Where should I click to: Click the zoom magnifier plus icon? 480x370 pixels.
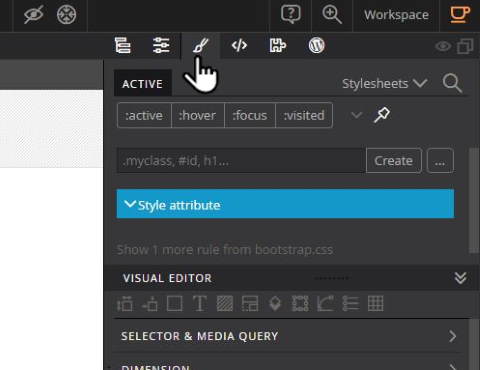(332, 15)
